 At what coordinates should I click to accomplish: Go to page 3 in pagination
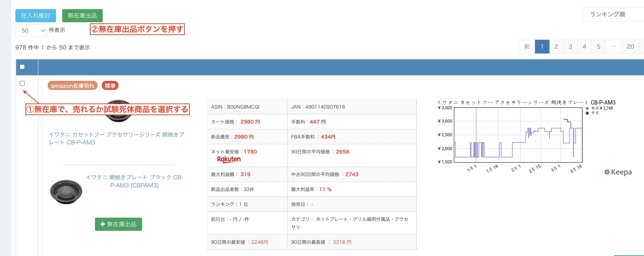(570, 46)
